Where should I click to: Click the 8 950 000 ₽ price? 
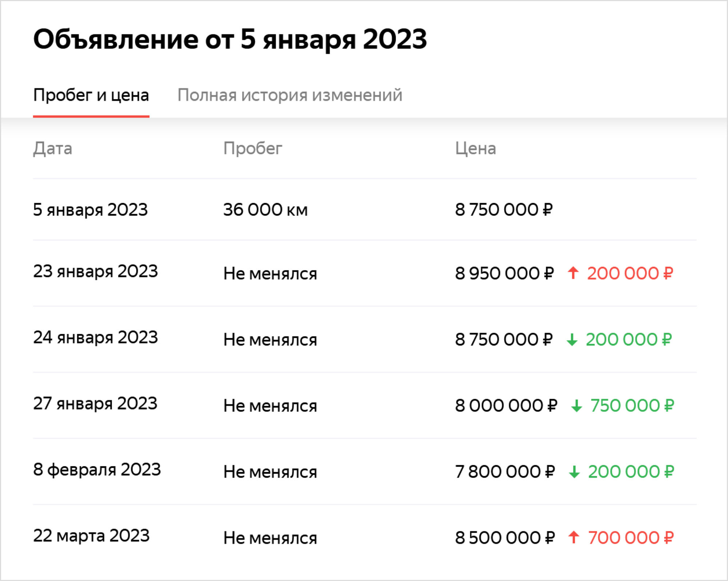(504, 273)
